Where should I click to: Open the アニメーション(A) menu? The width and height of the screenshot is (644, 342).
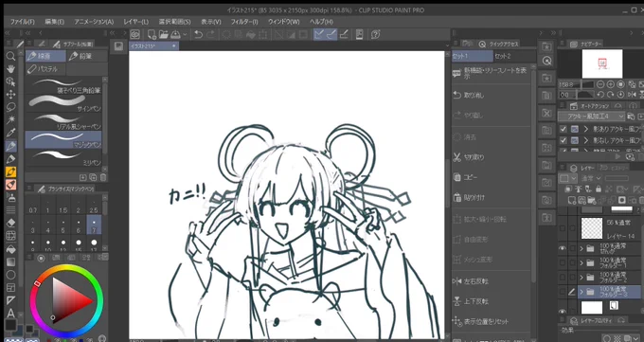coord(94,22)
